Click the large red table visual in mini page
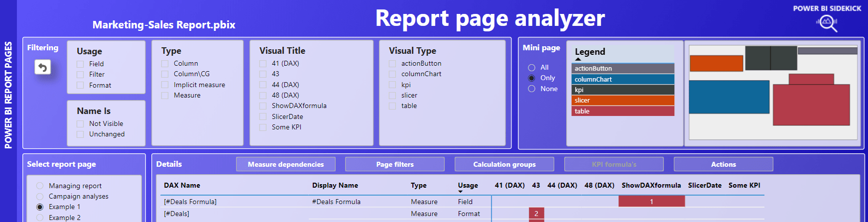This screenshot has height=222, width=868. pos(811,105)
